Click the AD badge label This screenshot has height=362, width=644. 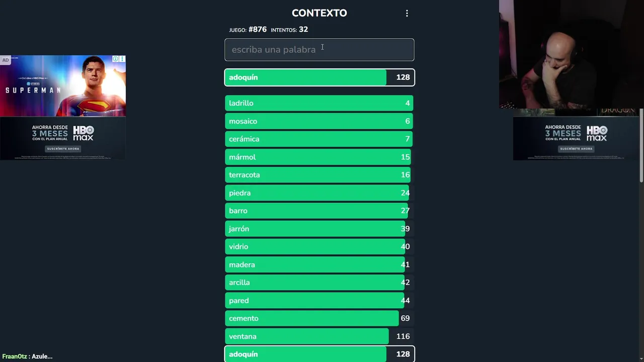tap(6, 60)
